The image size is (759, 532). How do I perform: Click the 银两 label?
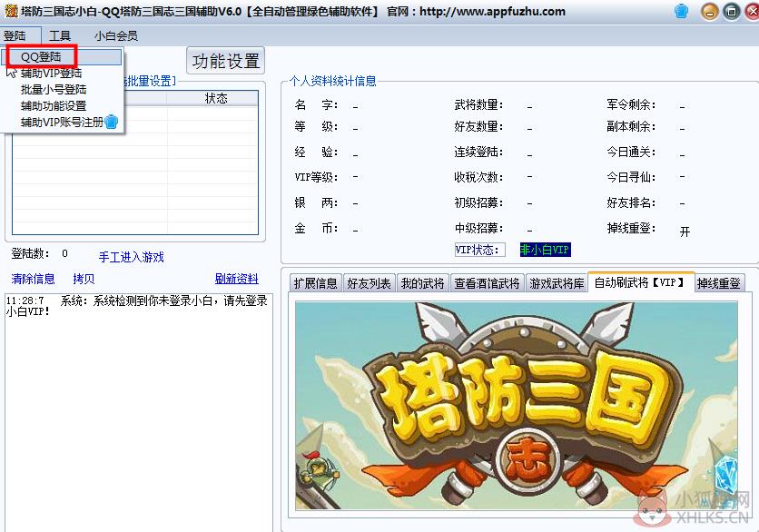pyautogui.click(x=317, y=202)
